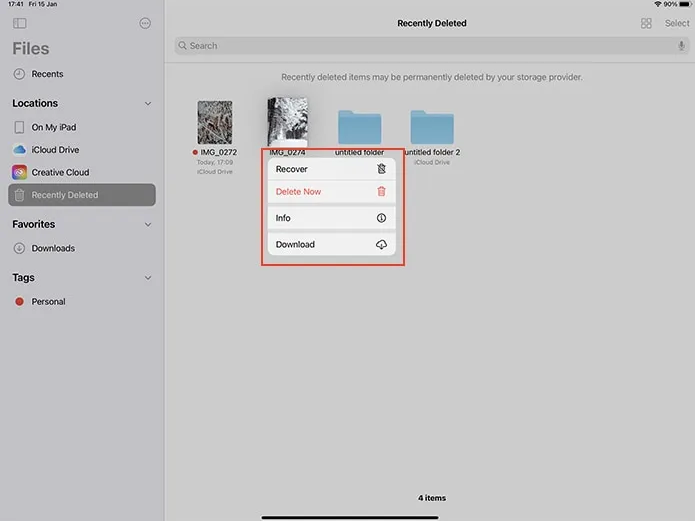
Task: Collapse the Tags section chevron
Action: point(148,278)
